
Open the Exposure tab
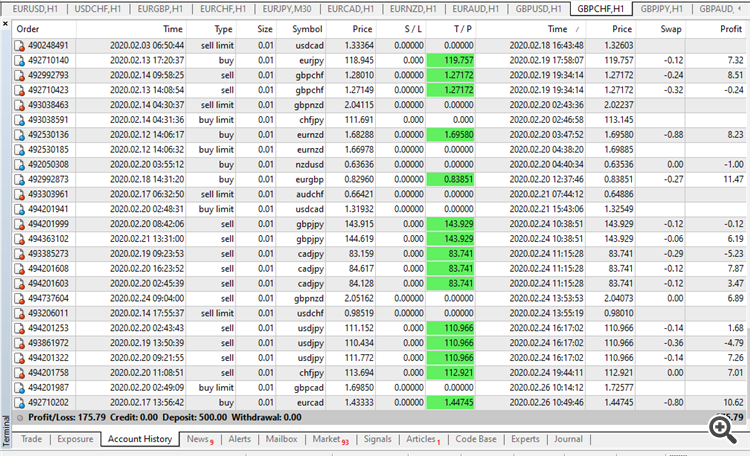75,439
